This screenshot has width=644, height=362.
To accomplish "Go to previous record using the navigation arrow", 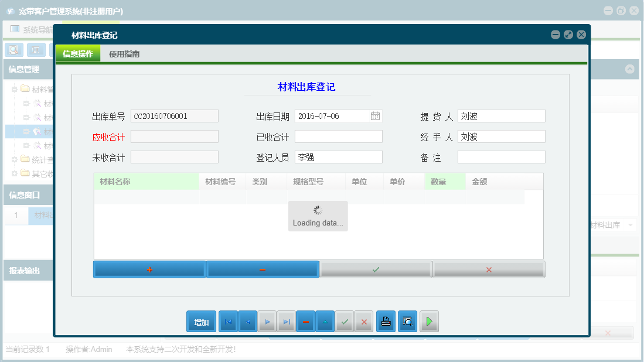I will pos(247,321).
